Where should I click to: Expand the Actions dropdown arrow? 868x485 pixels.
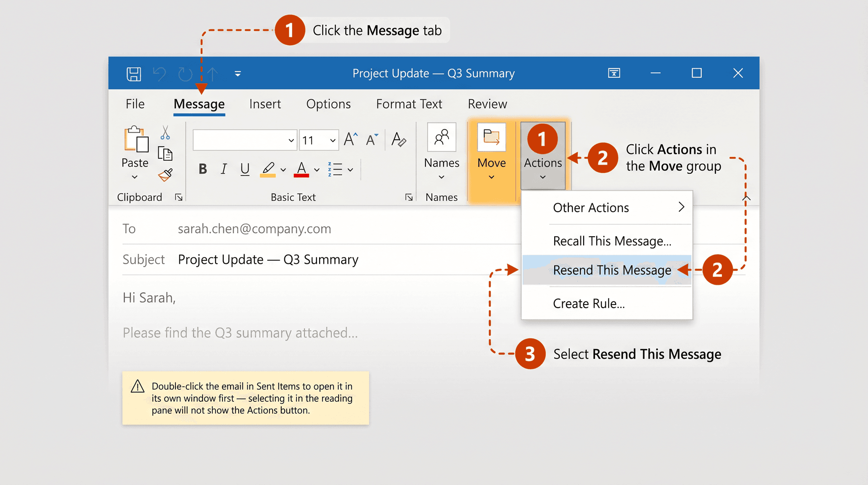tap(542, 177)
